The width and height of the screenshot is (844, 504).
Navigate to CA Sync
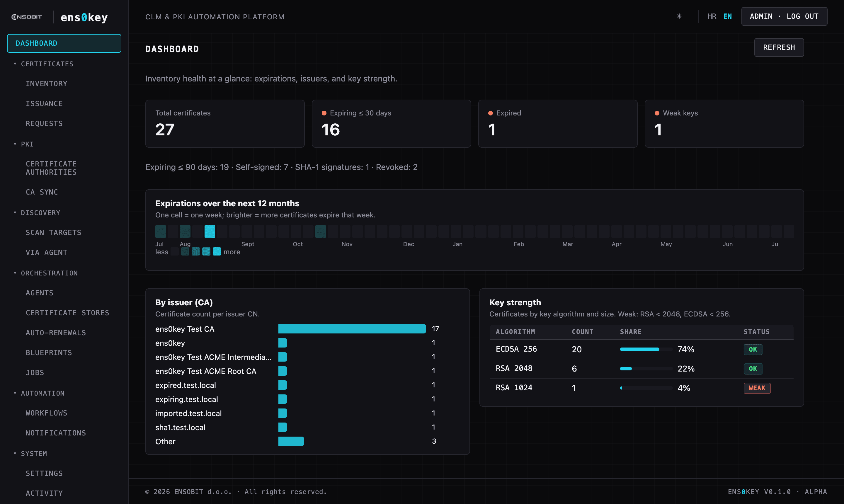pyautogui.click(x=42, y=192)
